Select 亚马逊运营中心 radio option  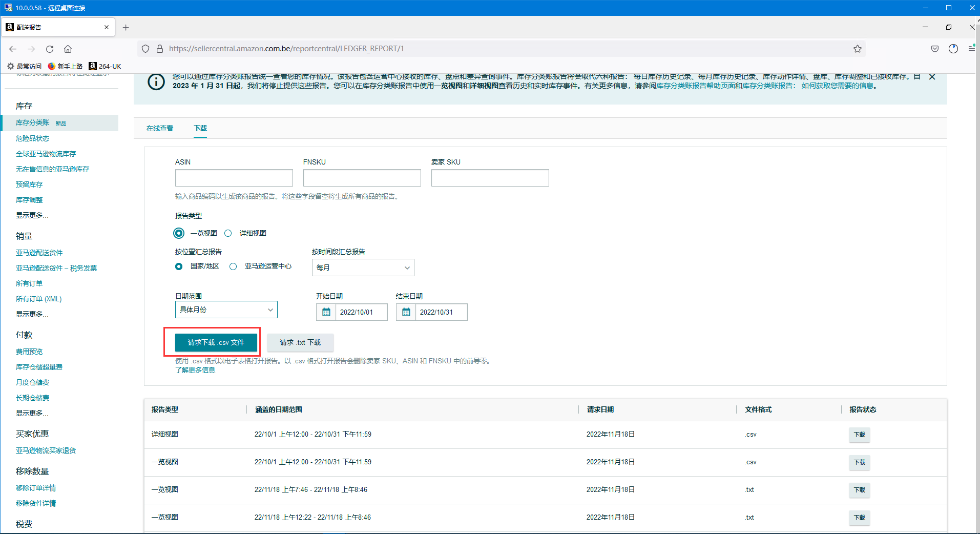233,266
